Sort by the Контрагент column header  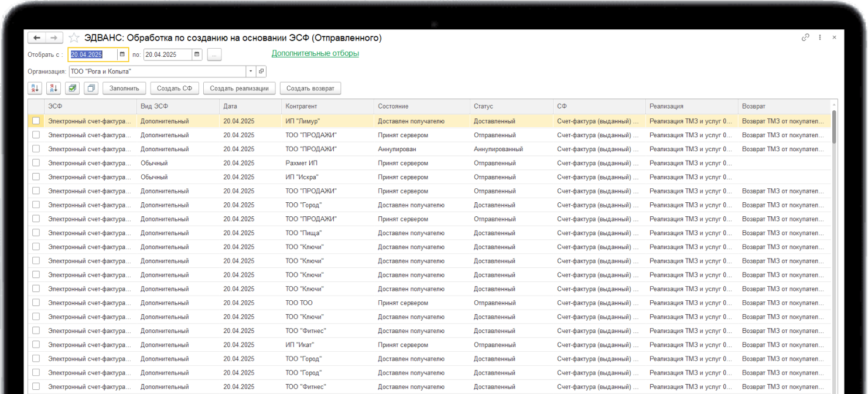[x=301, y=107]
